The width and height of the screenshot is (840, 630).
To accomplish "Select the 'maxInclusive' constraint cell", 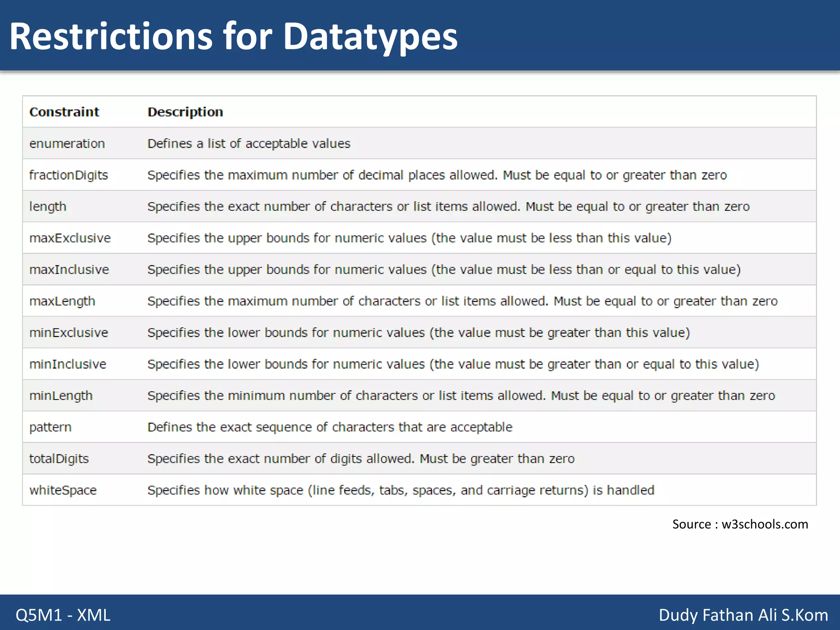I will coord(69,269).
